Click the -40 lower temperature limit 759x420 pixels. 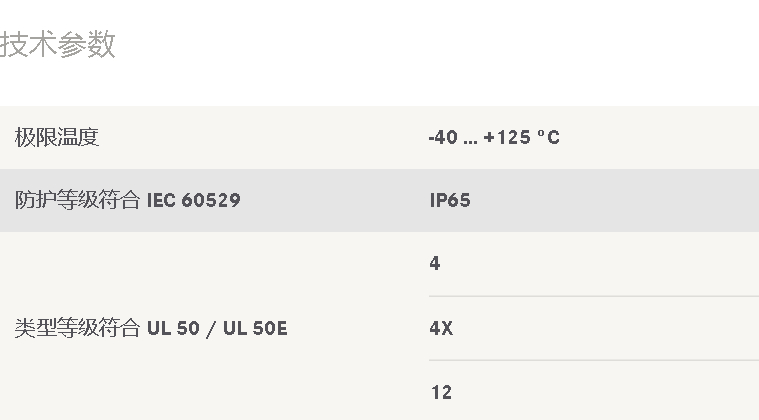click(443, 138)
